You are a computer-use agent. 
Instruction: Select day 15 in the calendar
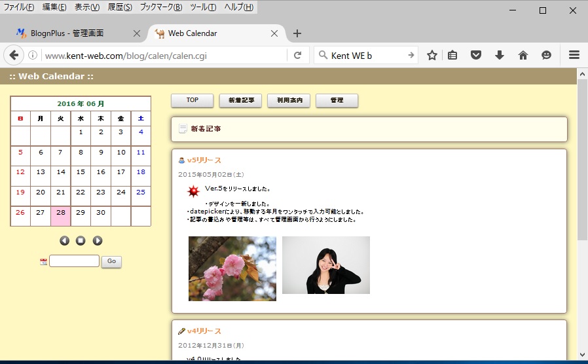click(x=81, y=176)
